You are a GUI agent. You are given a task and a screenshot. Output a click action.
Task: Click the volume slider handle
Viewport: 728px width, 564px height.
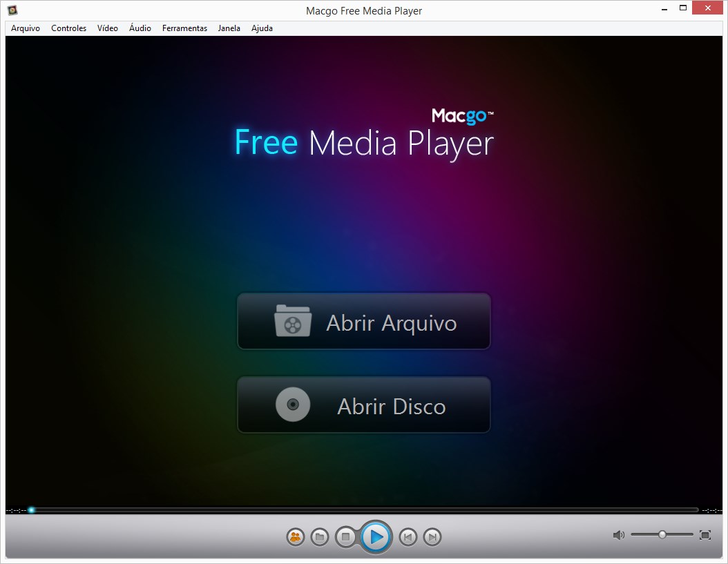pos(662,535)
